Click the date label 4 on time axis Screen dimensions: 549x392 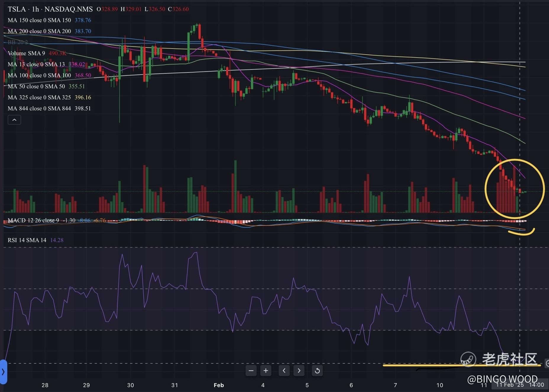(263, 385)
